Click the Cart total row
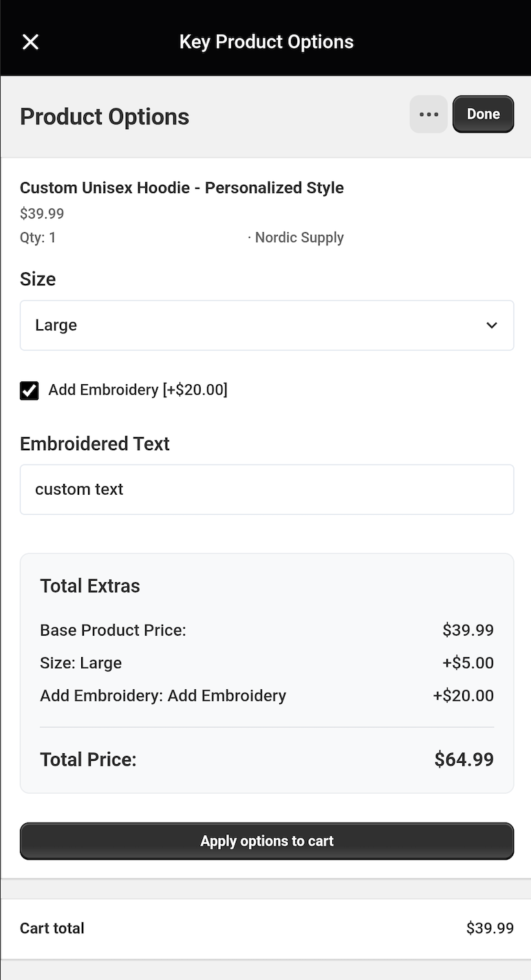Screen dimensions: 531x980 pos(267,928)
